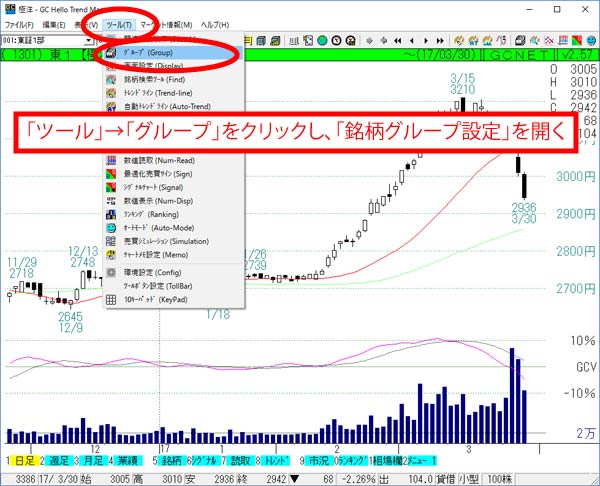This screenshot has width=600, height=486.
Task: Click the single left arrow previous icon
Action: click(412, 40)
